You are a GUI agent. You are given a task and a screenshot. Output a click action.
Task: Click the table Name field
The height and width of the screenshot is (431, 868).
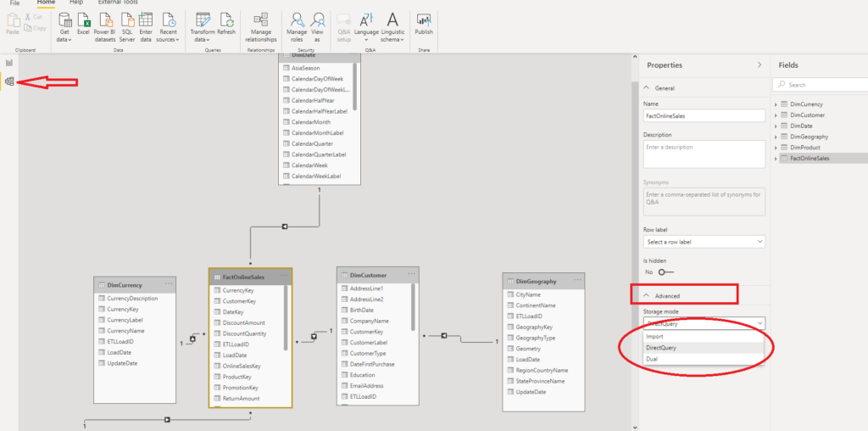tap(704, 115)
